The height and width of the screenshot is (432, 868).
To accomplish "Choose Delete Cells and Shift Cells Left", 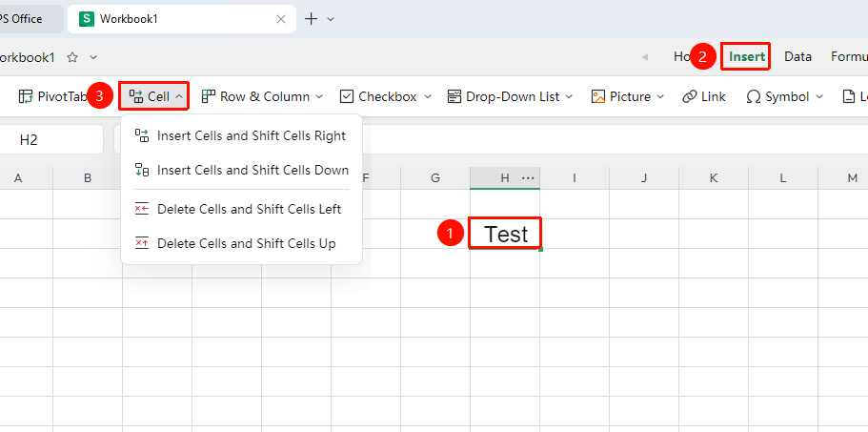I will point(241,209).
